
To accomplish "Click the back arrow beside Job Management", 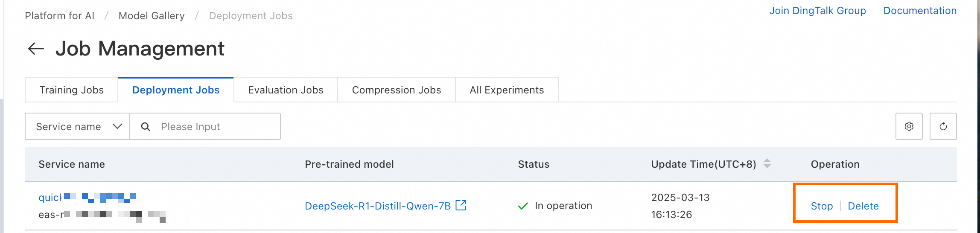I will [x=36, y=49].
